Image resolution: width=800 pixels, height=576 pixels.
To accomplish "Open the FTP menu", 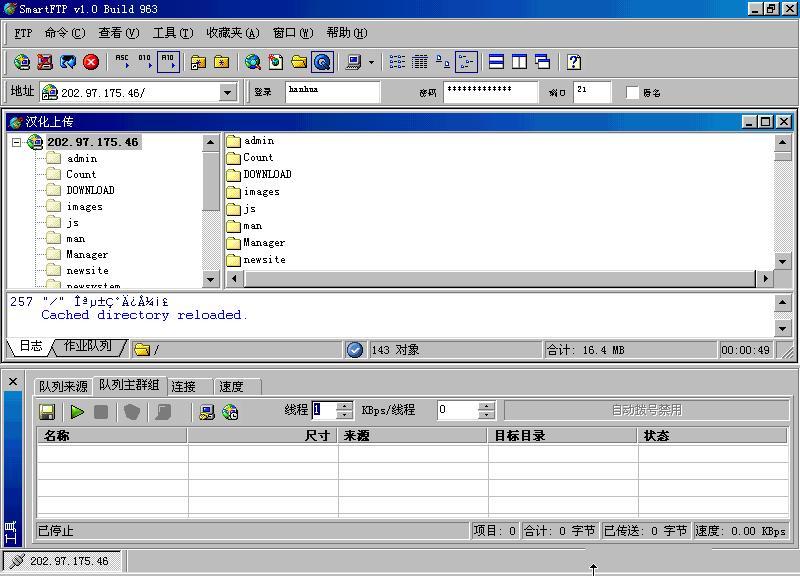I will click(23, 33).
